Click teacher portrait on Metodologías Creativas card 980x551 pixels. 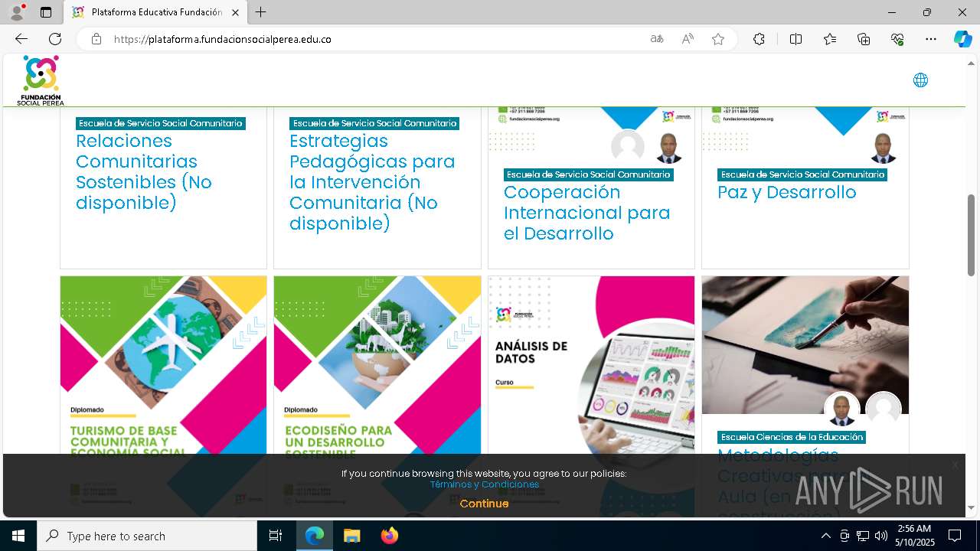click(841, 409)
